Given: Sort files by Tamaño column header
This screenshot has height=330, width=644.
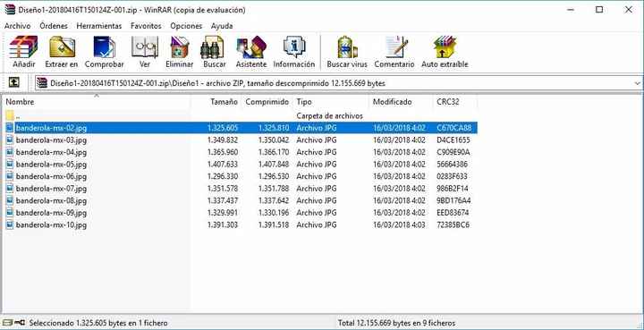Looking at the screenshot, I should [216, 102].
